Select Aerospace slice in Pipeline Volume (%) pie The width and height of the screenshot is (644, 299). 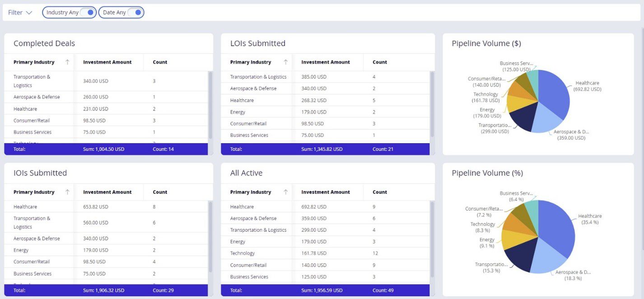[x=549, y=260]
